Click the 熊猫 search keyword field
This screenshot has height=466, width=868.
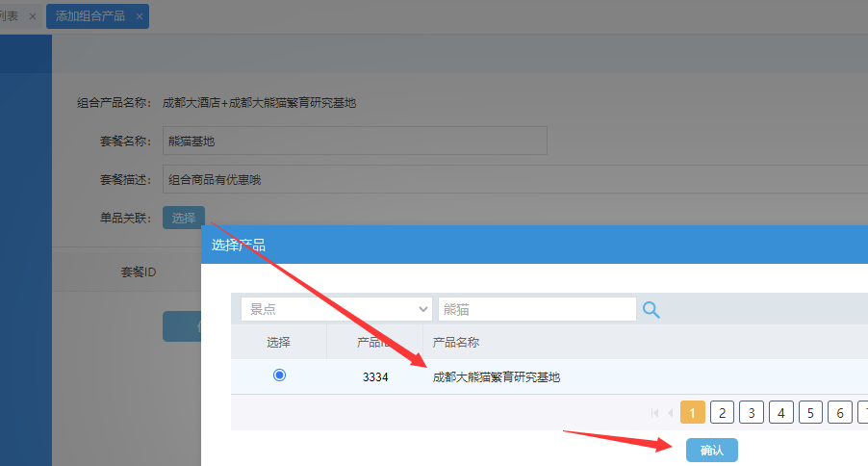pyautogui.click(x=536, y=309)
